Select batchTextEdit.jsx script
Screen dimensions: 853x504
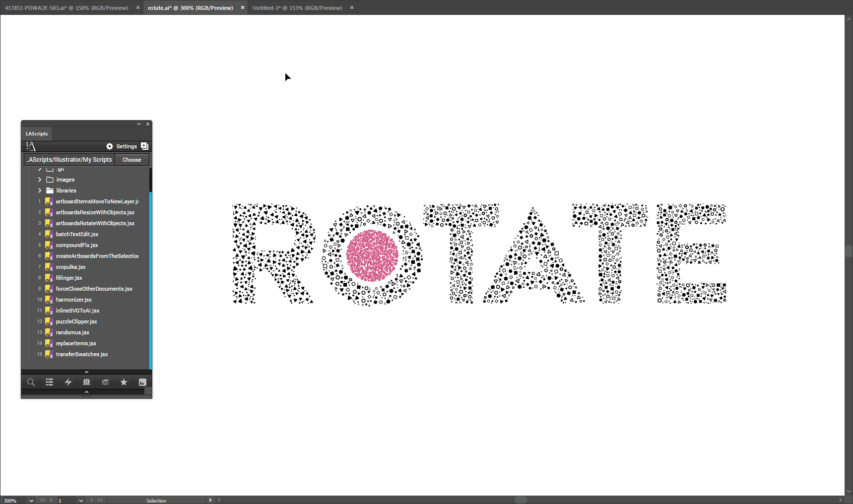pyautogui.click(x=85, y=234)
